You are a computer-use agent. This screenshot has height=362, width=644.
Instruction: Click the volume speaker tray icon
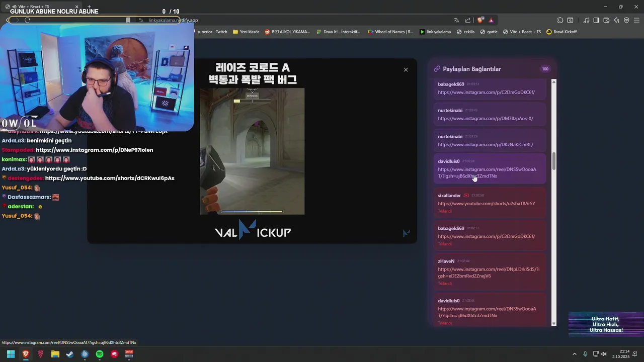[604, 354]
